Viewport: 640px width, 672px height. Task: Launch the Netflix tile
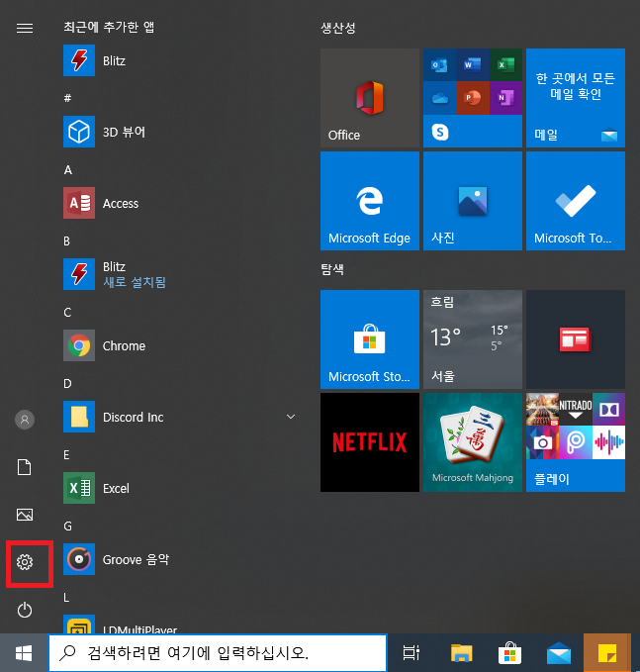tap(370, 442)
